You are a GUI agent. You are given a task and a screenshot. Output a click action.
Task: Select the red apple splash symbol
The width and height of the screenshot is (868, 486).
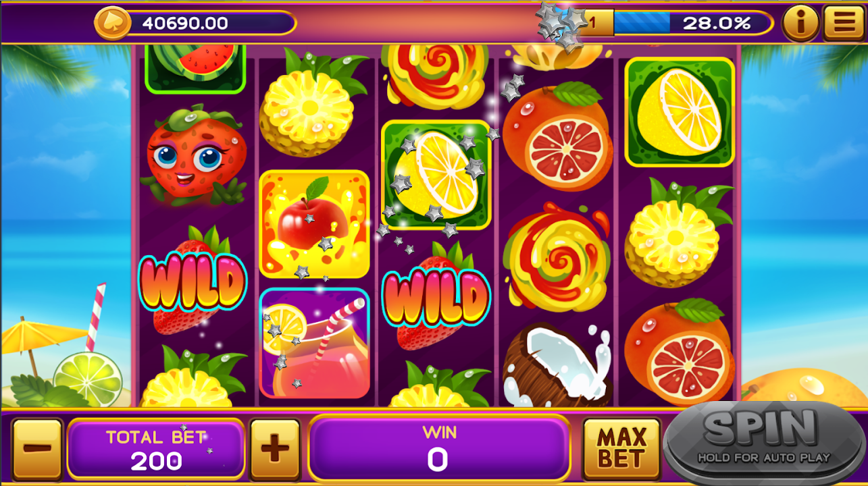pos(315,223)
